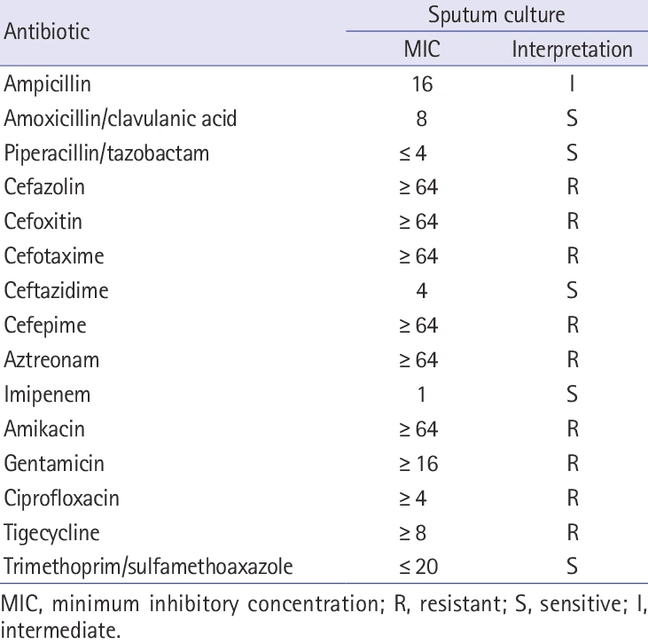Image resolution: width=648 pixels, height=644 pixels.
Task: Click the Cefoxitin antibiotic name
Action: tap(43, 222)
